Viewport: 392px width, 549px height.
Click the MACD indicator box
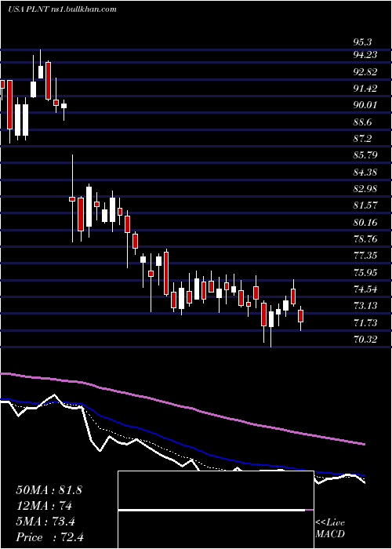click(216, 510)
